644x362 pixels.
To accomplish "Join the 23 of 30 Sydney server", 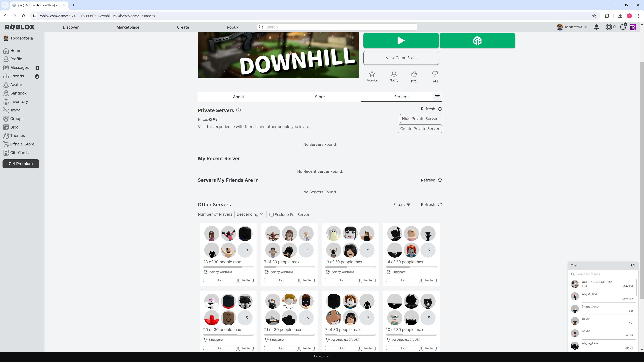I will point(220,280).
